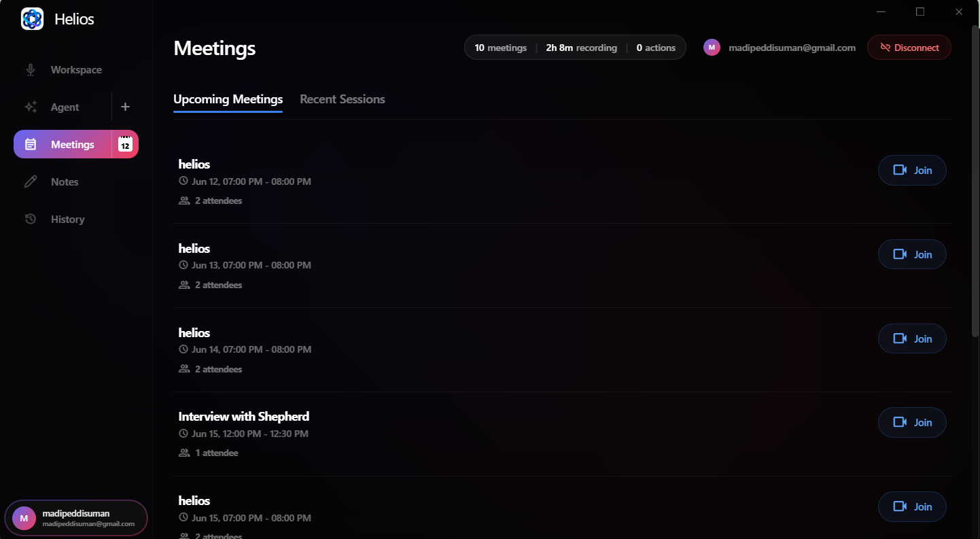Open the calendar icon showing 12
The width and height of the screenshot is (980, 539).
point(125,144)
